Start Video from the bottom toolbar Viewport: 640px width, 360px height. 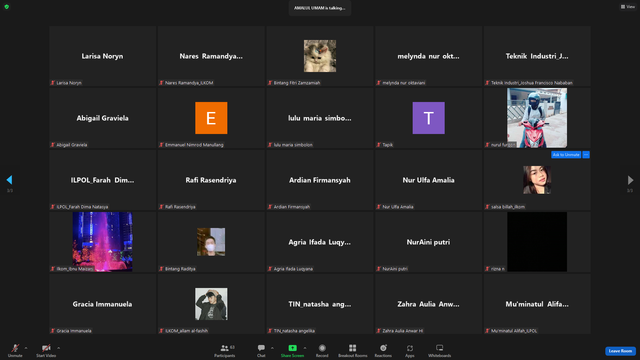46,350
